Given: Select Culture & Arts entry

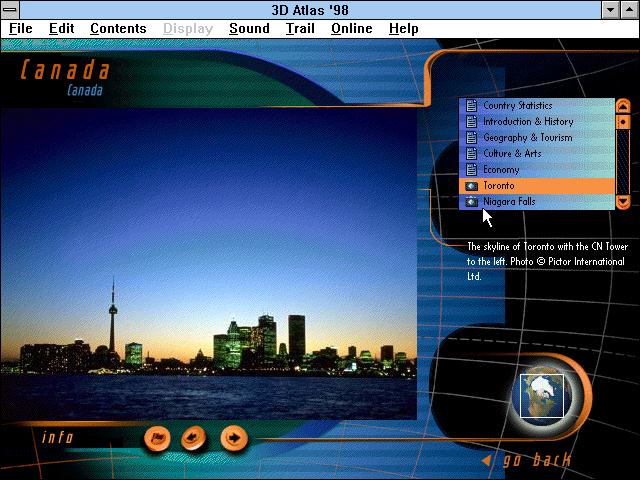Looking at the screenshot, I should [537, 153].
